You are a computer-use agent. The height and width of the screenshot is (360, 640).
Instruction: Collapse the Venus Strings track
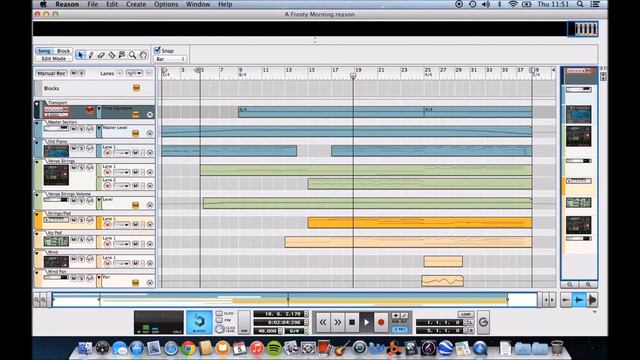[36, 162]
